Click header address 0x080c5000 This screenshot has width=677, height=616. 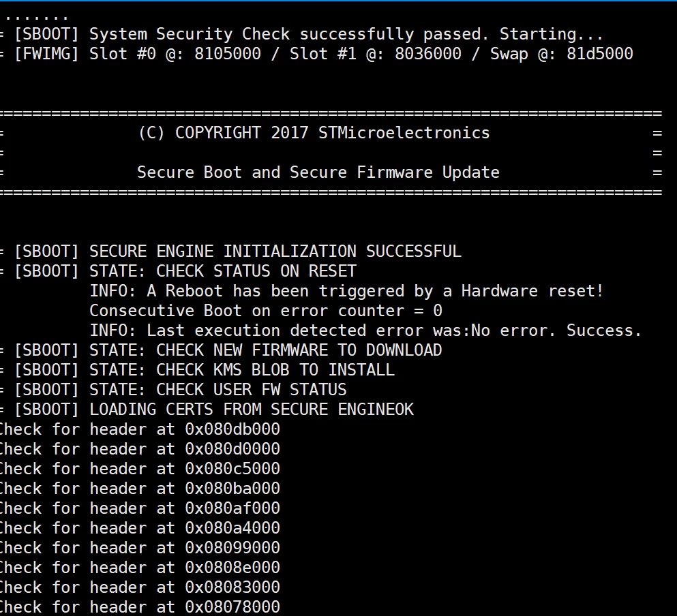point(232,468)
